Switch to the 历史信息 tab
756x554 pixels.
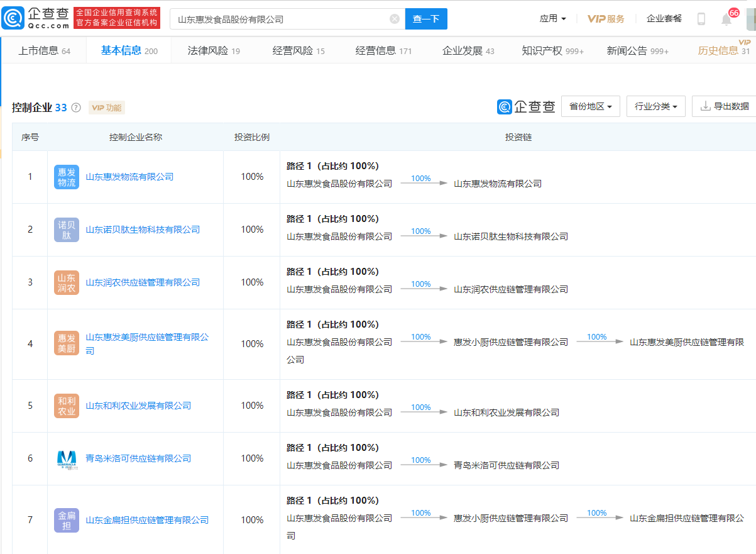(x=723, y=50)
